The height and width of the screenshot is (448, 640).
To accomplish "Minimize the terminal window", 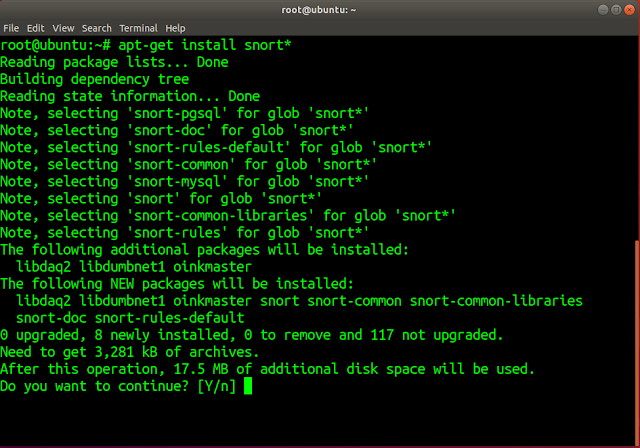I will [602, 10].
